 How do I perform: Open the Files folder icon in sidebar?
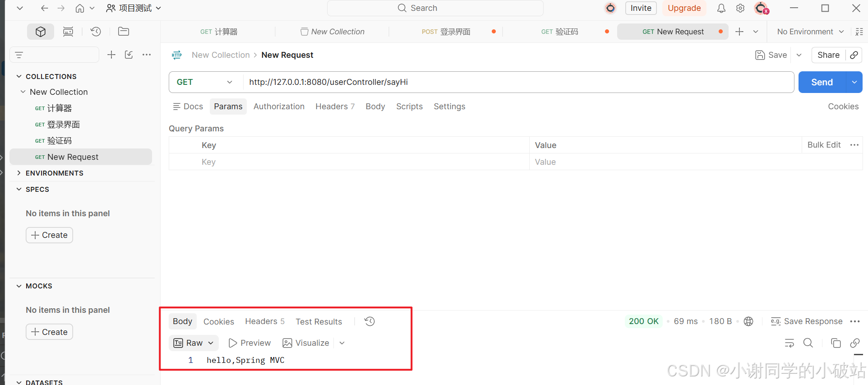point(123,32)
